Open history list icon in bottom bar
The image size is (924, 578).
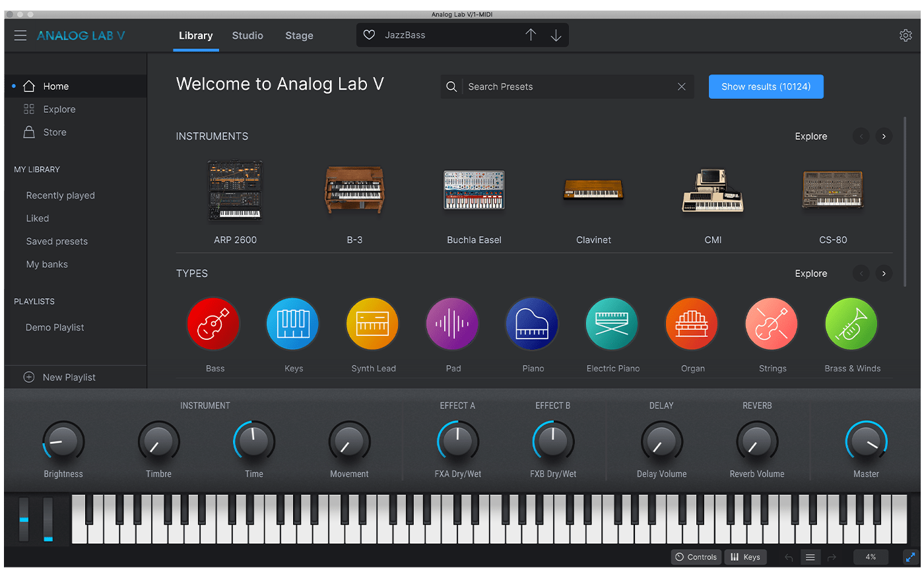[810, 558]
